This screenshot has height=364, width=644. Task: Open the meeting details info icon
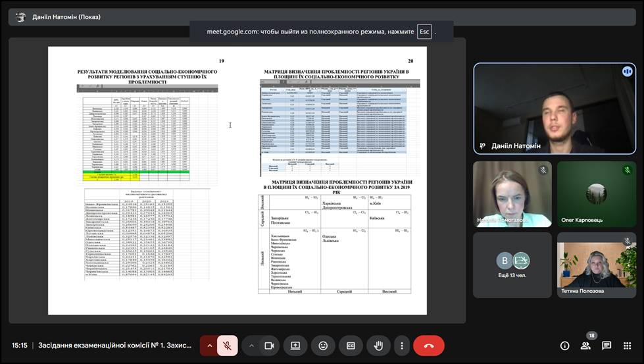coord(564,346)
